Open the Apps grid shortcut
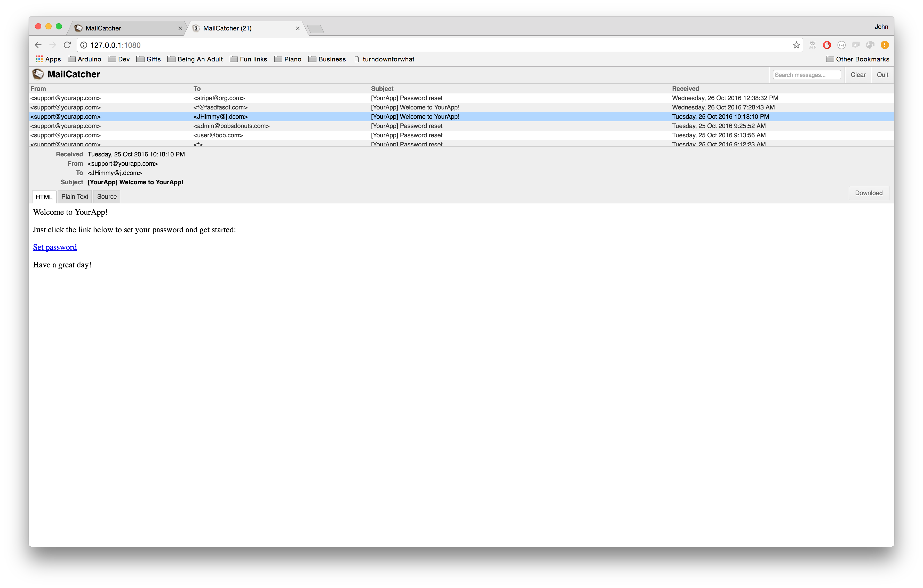This screenshot has height=588, width=923. point(48,59)
